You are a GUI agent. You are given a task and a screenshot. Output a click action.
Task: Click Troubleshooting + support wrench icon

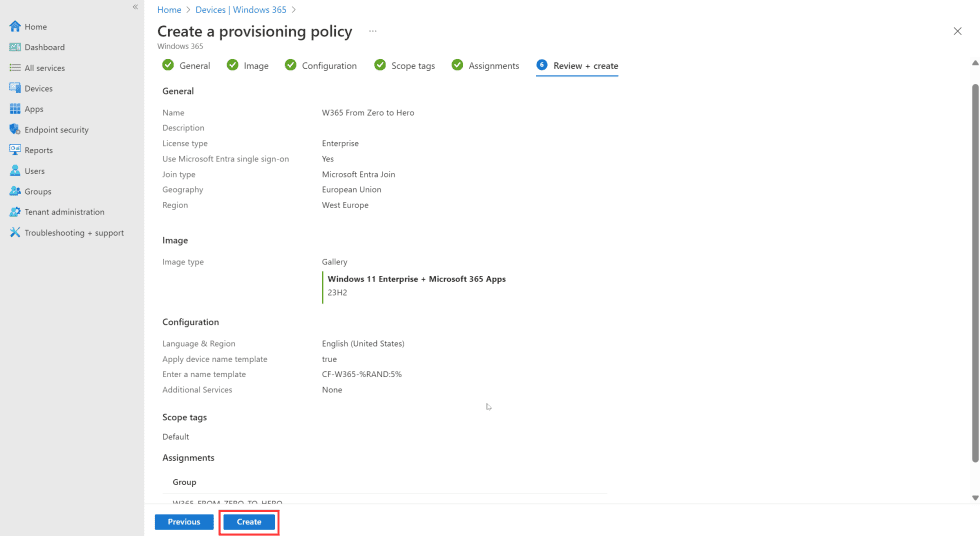point(15,232)
